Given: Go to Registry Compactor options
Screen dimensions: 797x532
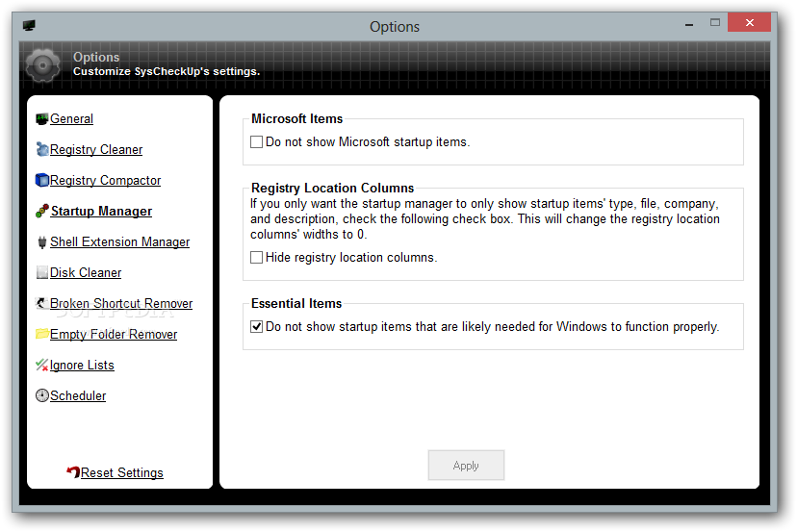Looking at the screenshot, I should coord(105,181).
